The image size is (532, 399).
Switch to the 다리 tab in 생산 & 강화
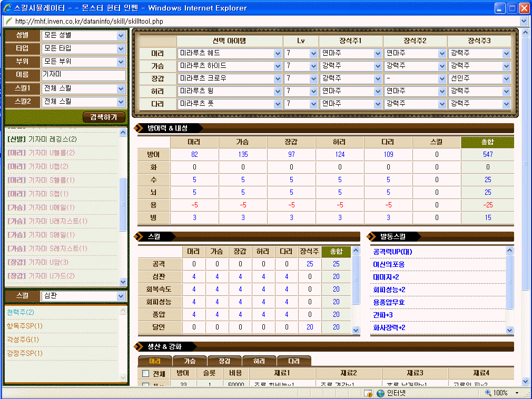point(293,361)
